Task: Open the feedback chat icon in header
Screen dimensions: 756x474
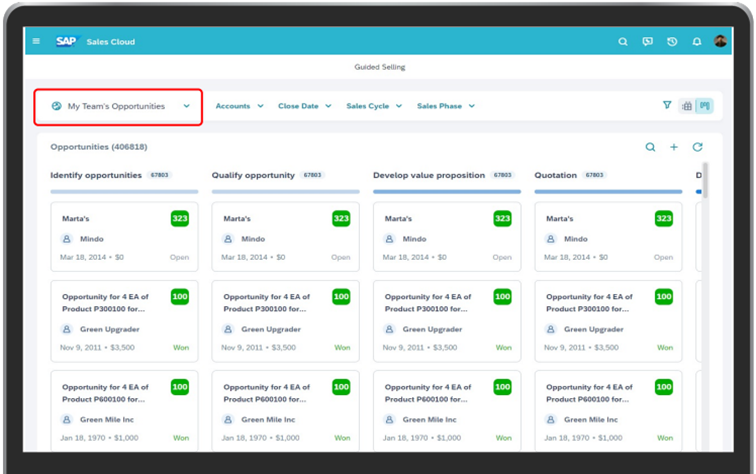Action: [648, 42]
